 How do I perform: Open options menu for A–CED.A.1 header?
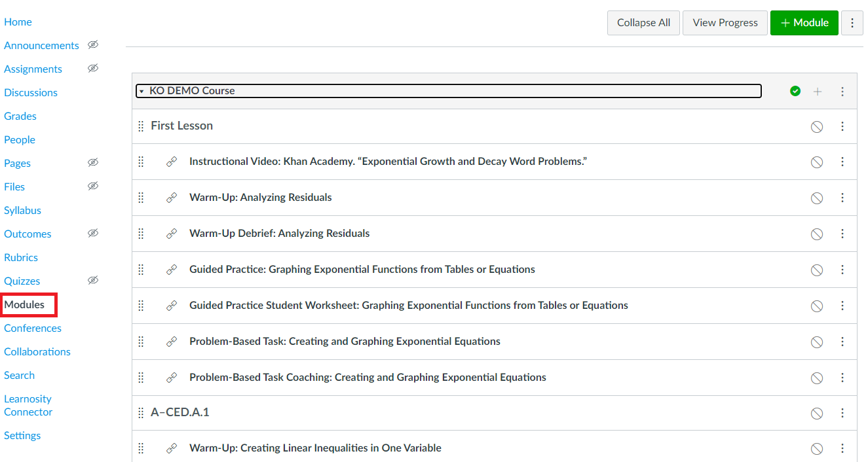[x=842, y=413]
